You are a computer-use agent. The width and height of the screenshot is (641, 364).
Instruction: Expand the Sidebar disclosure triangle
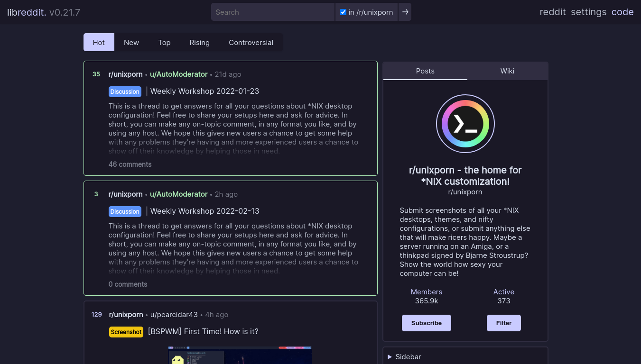(390, 357)
